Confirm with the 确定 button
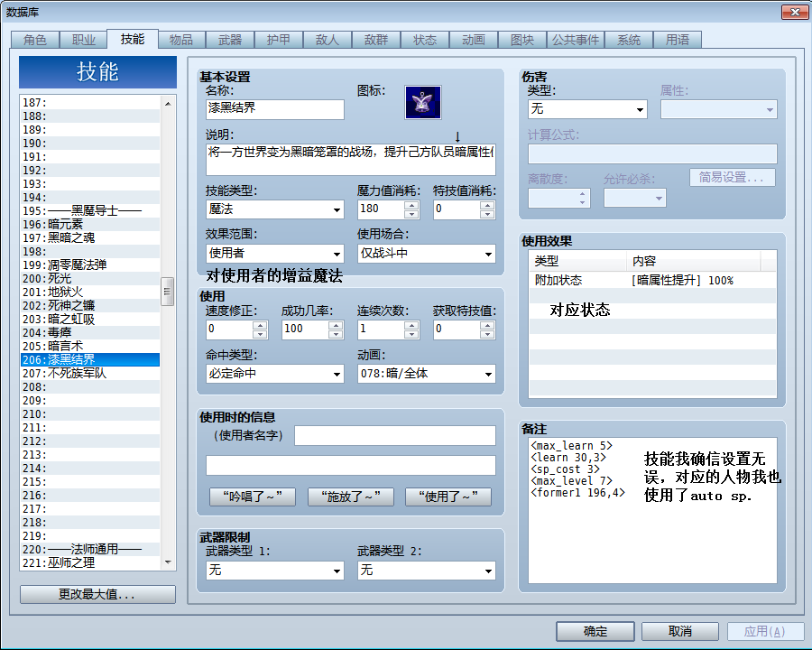The height and width of the screenshot is (650, 812). coord(595,631)
